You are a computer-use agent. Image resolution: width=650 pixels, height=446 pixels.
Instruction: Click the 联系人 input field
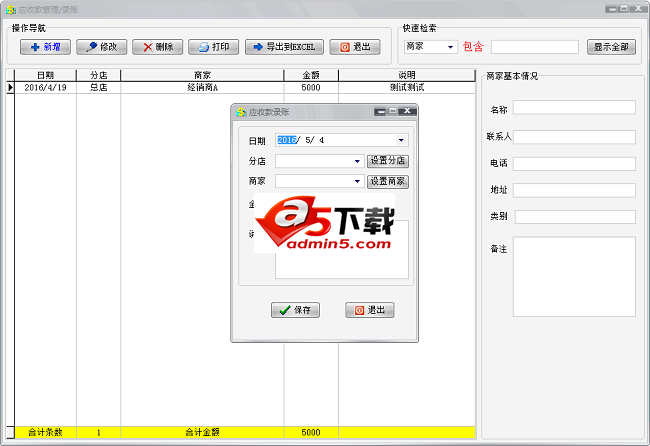(574, 137)
